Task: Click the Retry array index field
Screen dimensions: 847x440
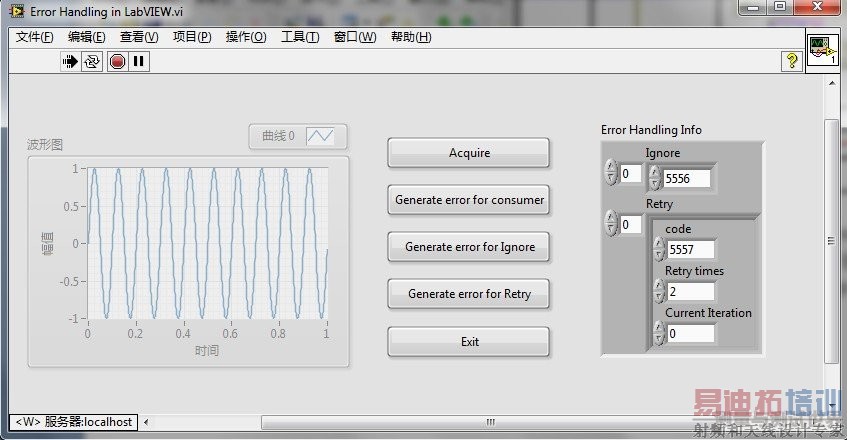Action: point(630,225)
